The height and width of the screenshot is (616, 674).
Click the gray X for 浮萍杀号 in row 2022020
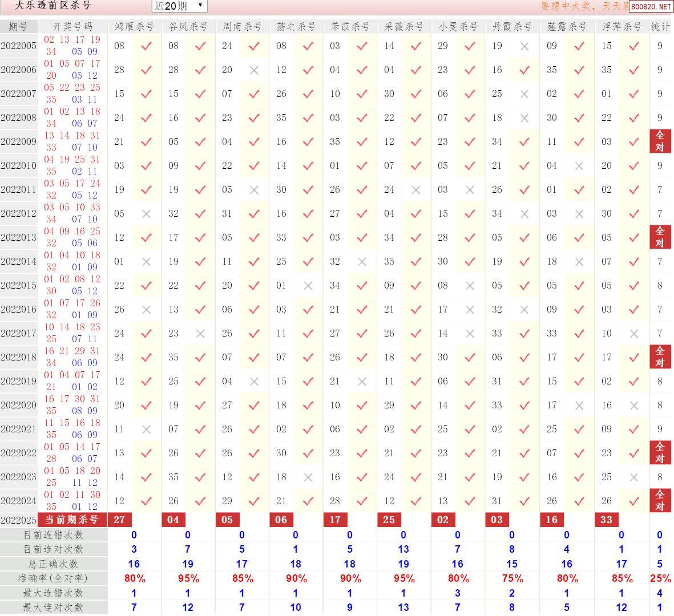pyautogui.click(x=634, y=406)
